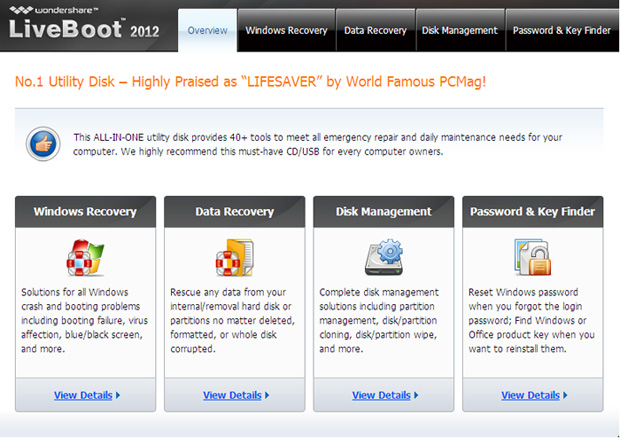Click the blue thumbs-up icon

tap(43, 144)
